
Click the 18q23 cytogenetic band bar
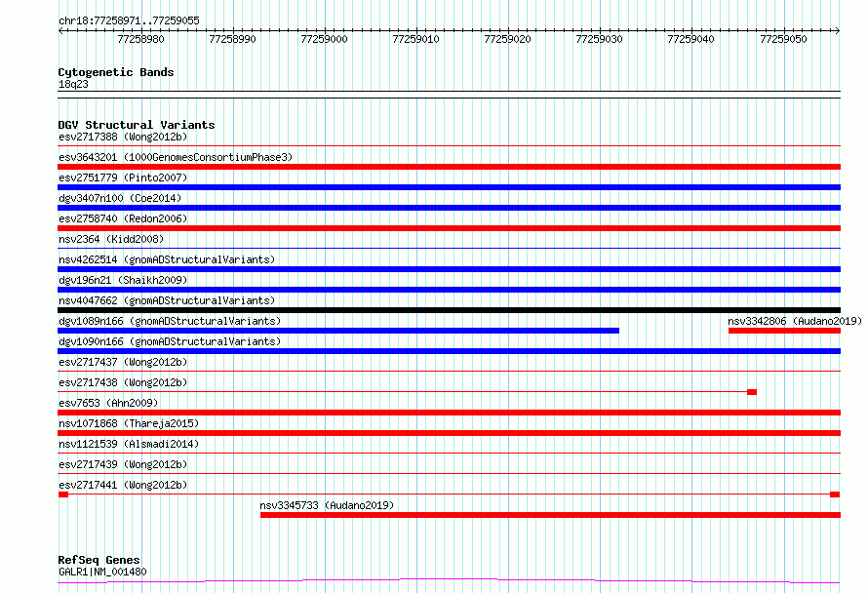click(x=449, y=95)
